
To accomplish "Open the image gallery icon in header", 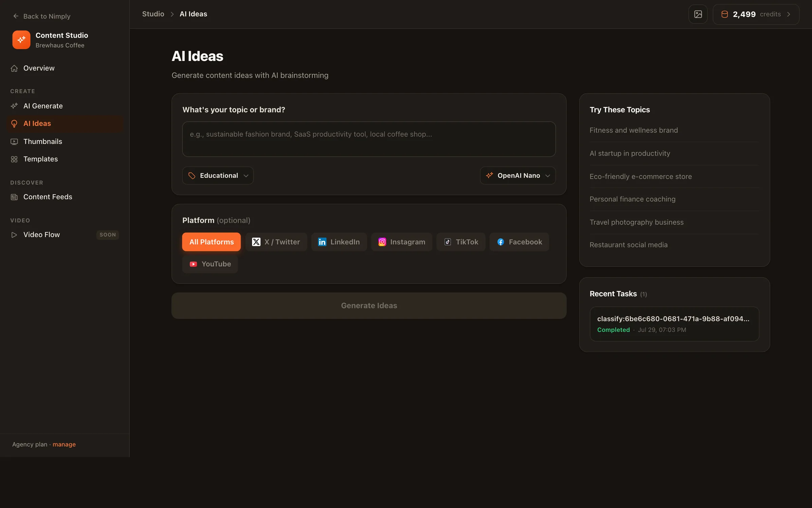I will (x=698, y=14).
